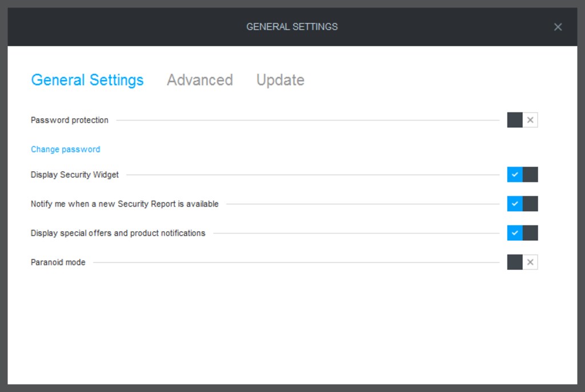Click blue checkmark icon on special offers switch
Image resolution: width=585 pixels, height=392 pixels.
click(x=515, y=233)
